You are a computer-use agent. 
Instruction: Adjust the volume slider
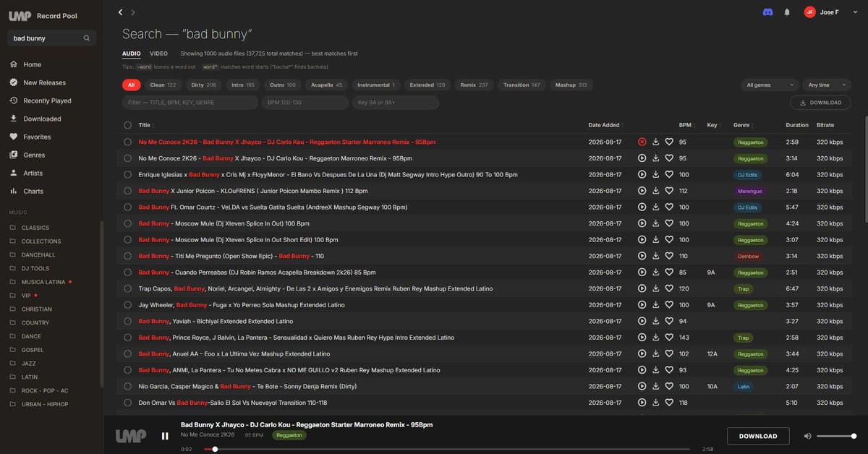pos(837,436)
